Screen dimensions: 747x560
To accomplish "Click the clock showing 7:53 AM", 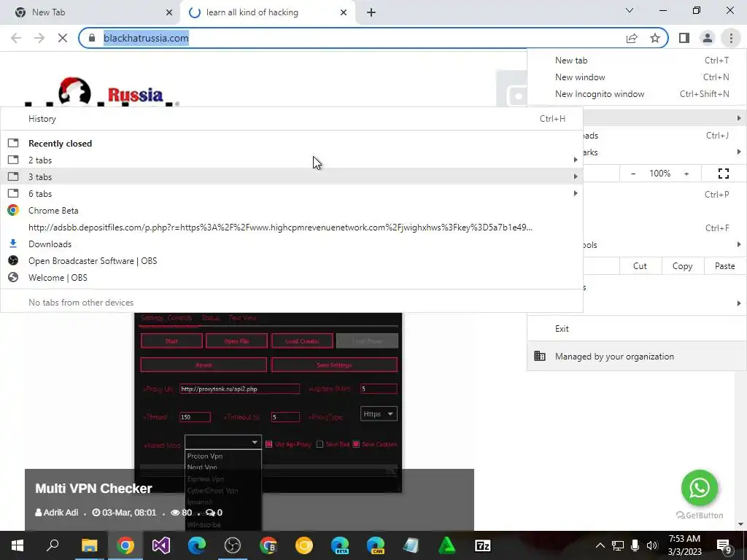I will pos(684,545).
